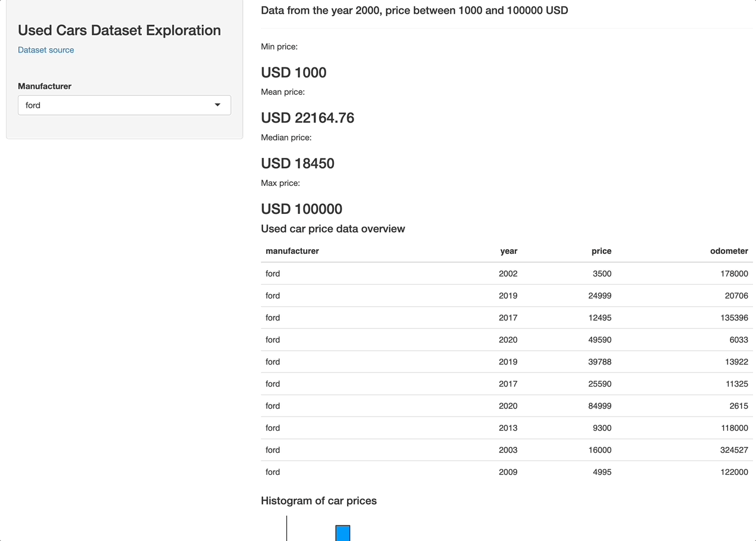Viewport: 756px width, 541px height.
Task: Click the year column header
Action: [x=509, y=251]
